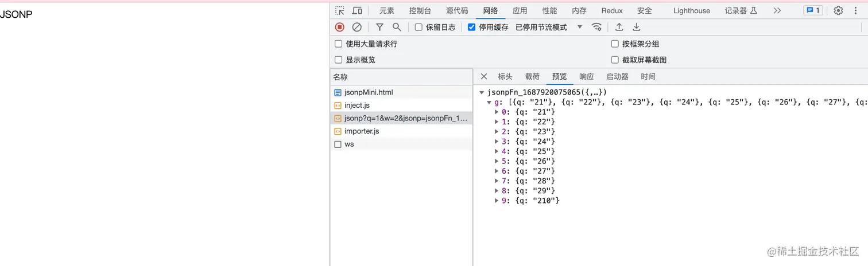This screenshot has width=868, height=266.
Task: Open network search magnifier icon
Action: tap(397, 27)
